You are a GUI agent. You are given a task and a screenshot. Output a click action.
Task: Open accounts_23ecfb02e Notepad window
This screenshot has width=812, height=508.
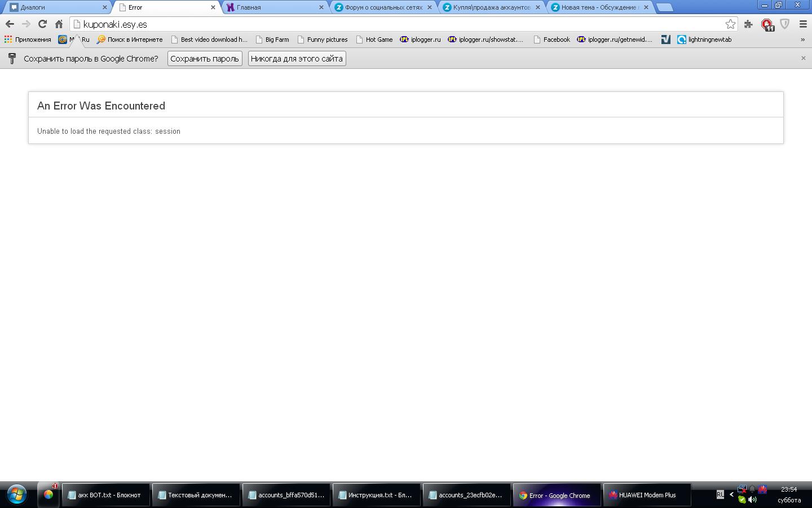(x=466, y=495)
